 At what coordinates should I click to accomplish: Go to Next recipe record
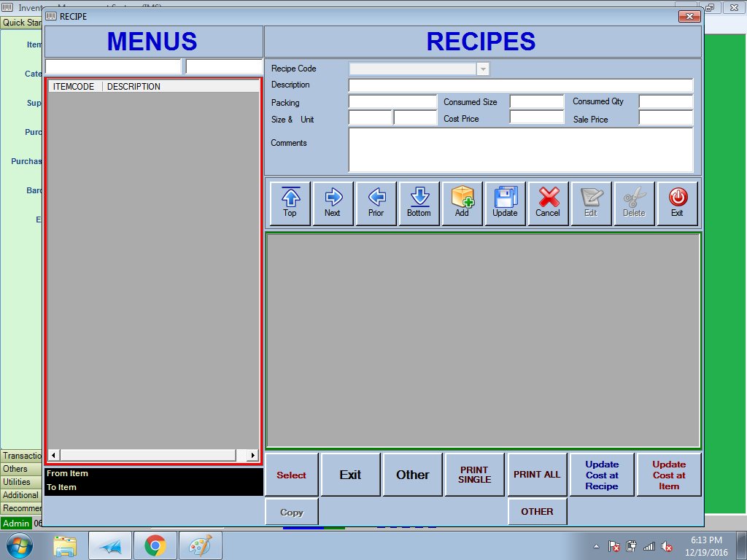[x=333, y=203]
